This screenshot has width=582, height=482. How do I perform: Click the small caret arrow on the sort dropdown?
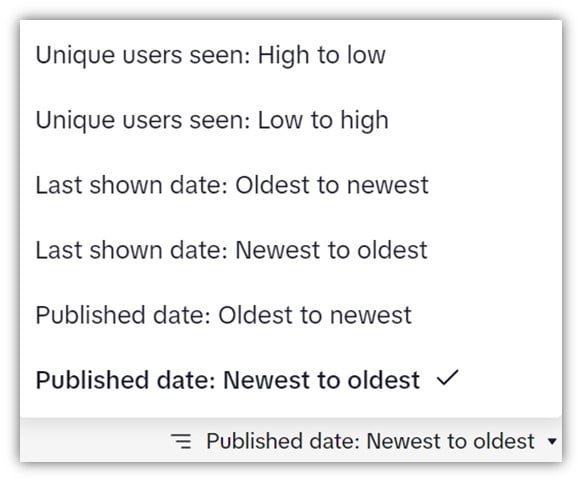coord(552,442)
